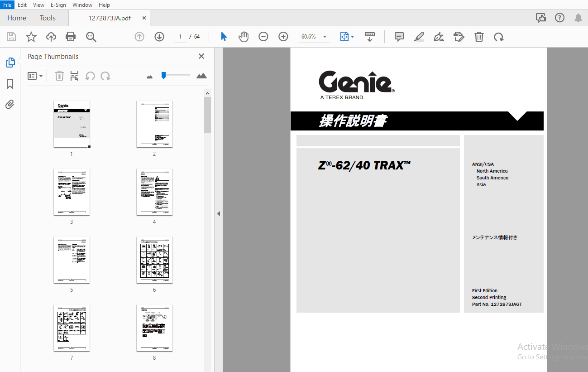
Task: Enlarge thumbnails with the large mountain icon
Action: point(201,76)
